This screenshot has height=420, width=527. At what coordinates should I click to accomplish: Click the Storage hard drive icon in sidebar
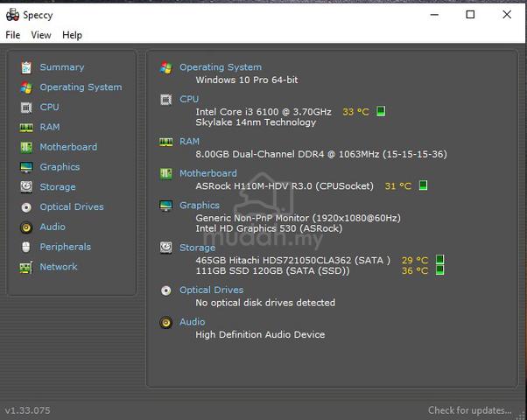point(26,187)
